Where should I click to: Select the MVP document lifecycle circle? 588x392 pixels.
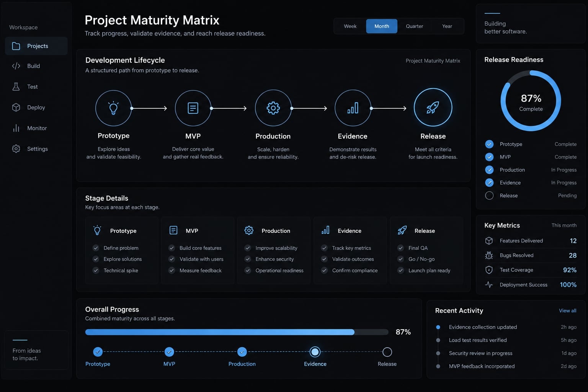(193, 108)
